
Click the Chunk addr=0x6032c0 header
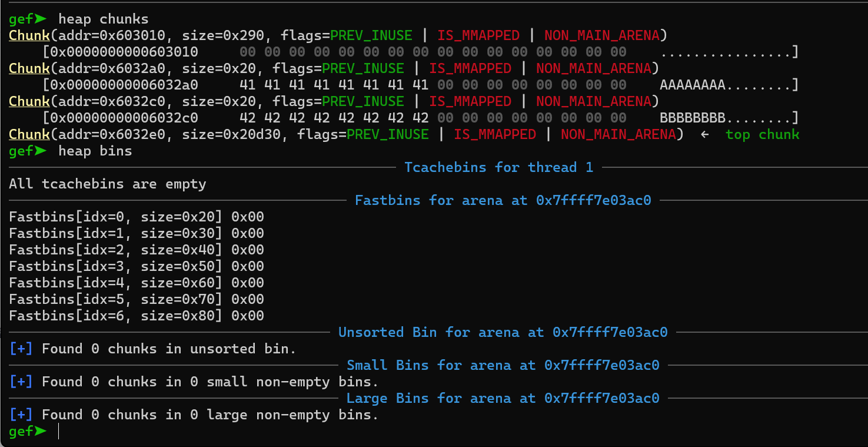(333, 101)
